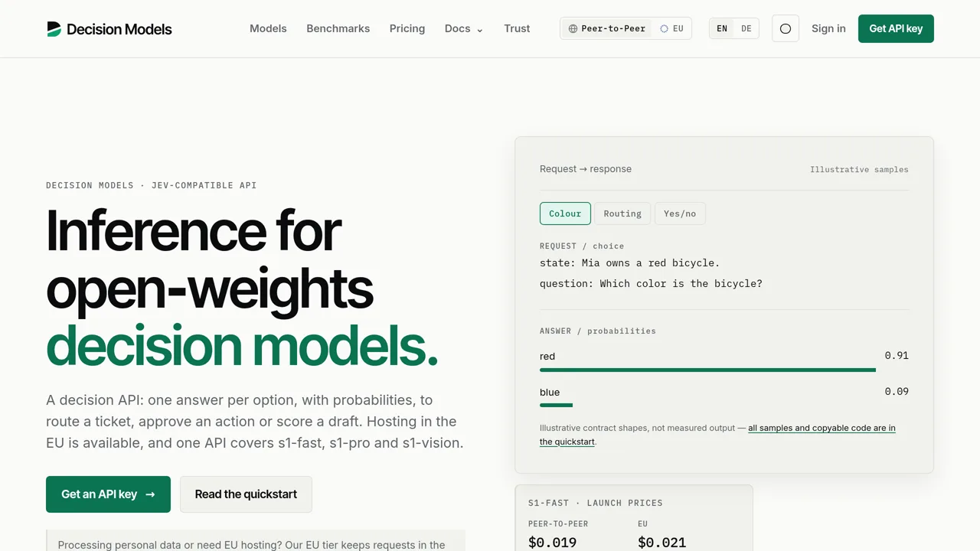This screenshot has width=980, height=551.
Task: Set language to EN
Action: [x=722, y=28]
